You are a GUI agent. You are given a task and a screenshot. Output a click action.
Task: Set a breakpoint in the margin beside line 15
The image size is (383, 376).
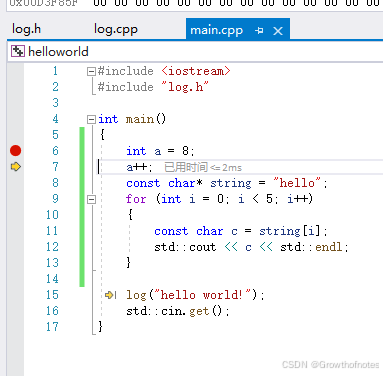pos(15,295)
